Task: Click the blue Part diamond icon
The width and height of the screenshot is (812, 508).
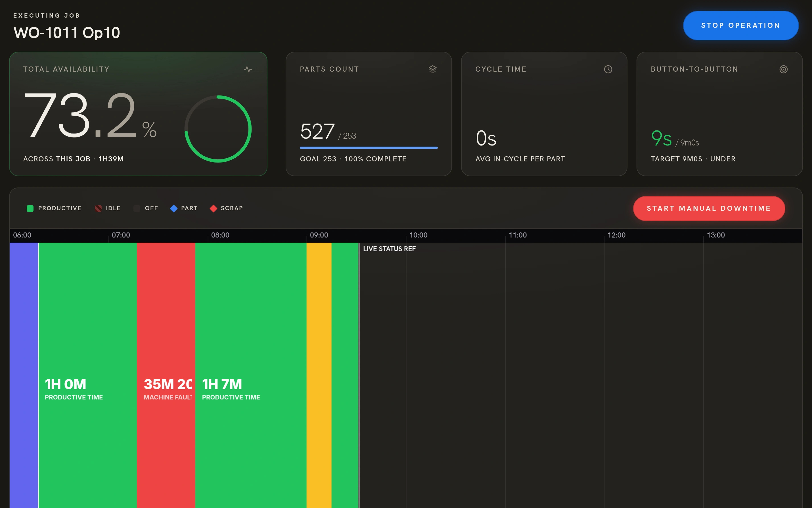Action: [x=173, y=208]
